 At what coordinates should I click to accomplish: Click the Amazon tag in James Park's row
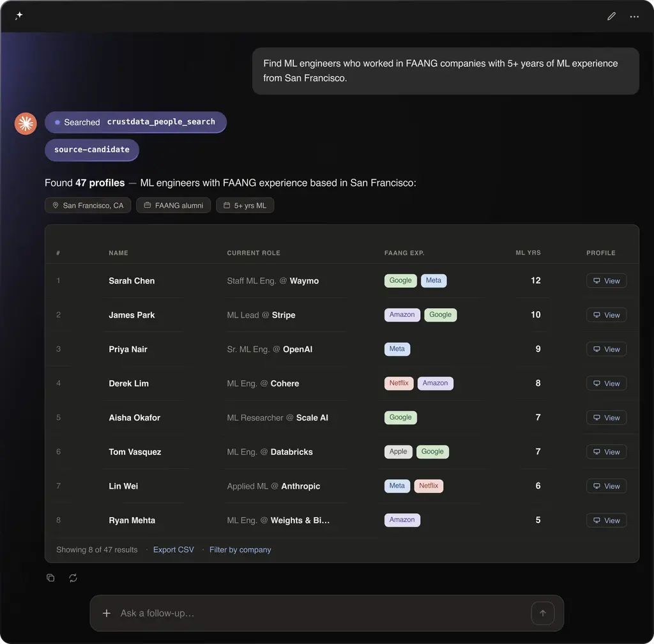402,315
